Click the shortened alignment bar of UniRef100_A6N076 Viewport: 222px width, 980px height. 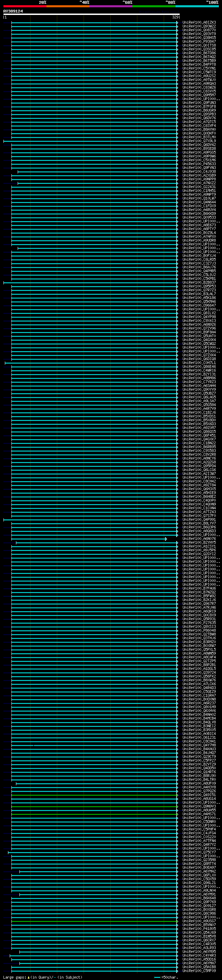point(89,539)
